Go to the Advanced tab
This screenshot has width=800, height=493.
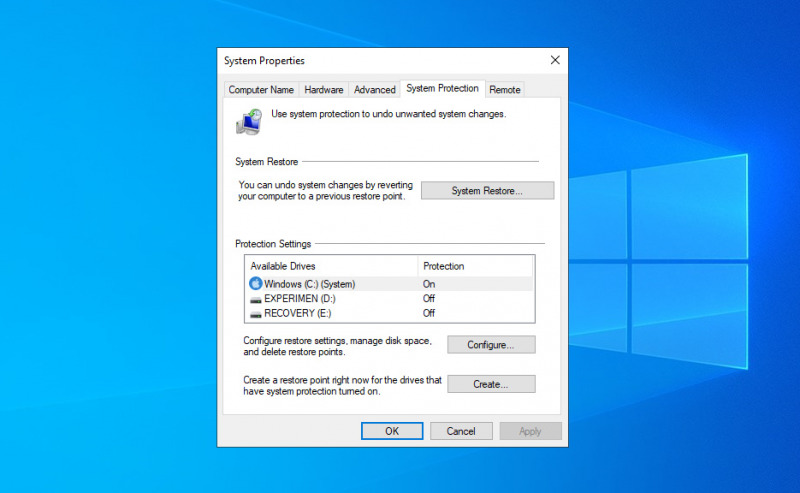click(x=375, y=90)
